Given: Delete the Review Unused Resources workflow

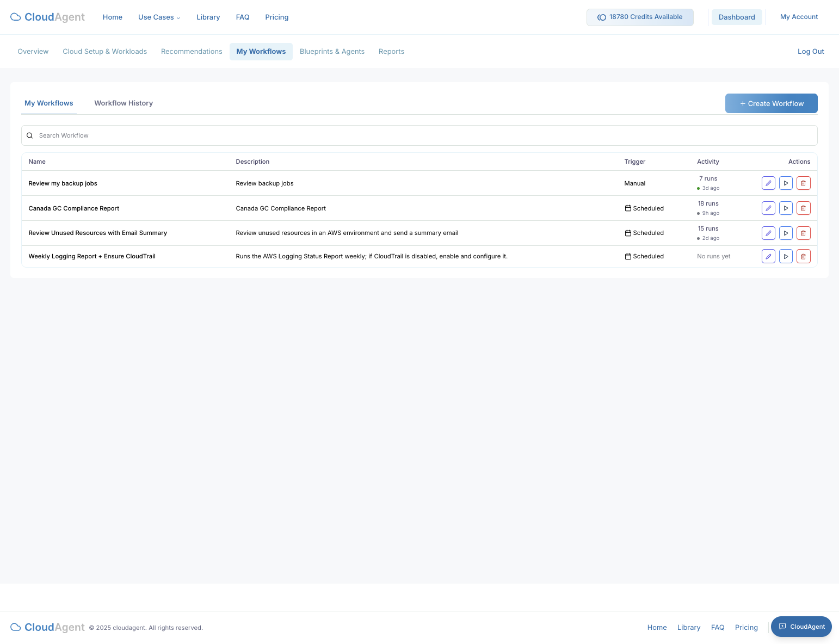Looking at the screenshot, I should coord(804,233).
